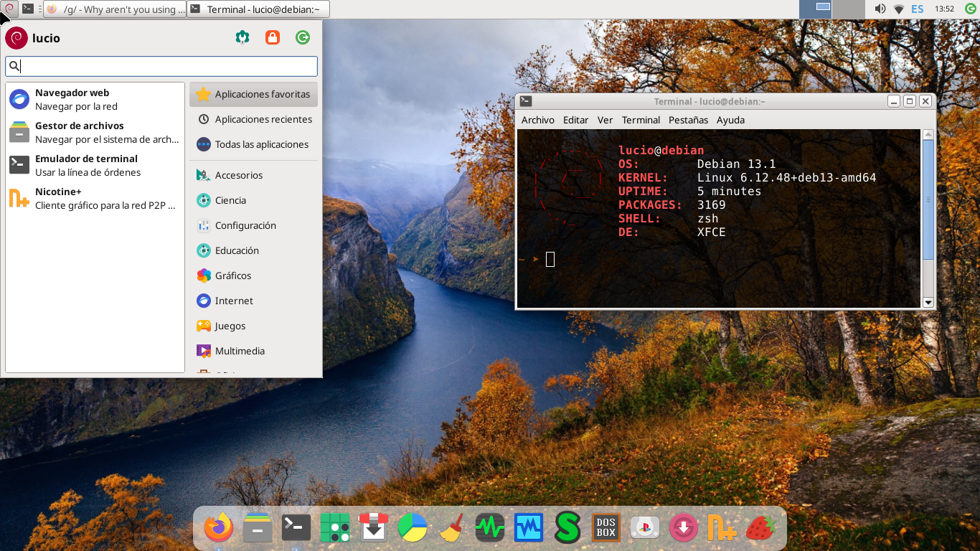Launch Nicotine+ from the favorites list

tap(95, 198)
